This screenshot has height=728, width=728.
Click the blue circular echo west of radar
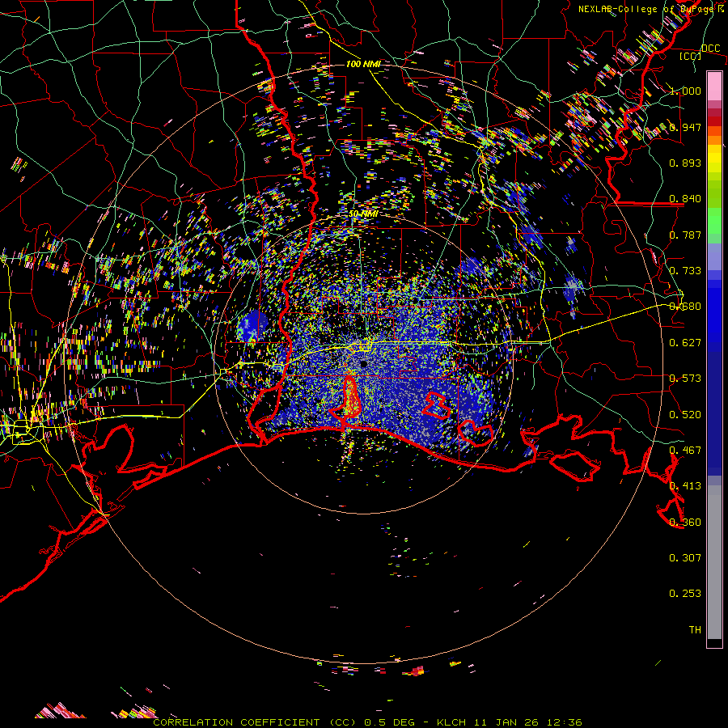tap(253, 327)
